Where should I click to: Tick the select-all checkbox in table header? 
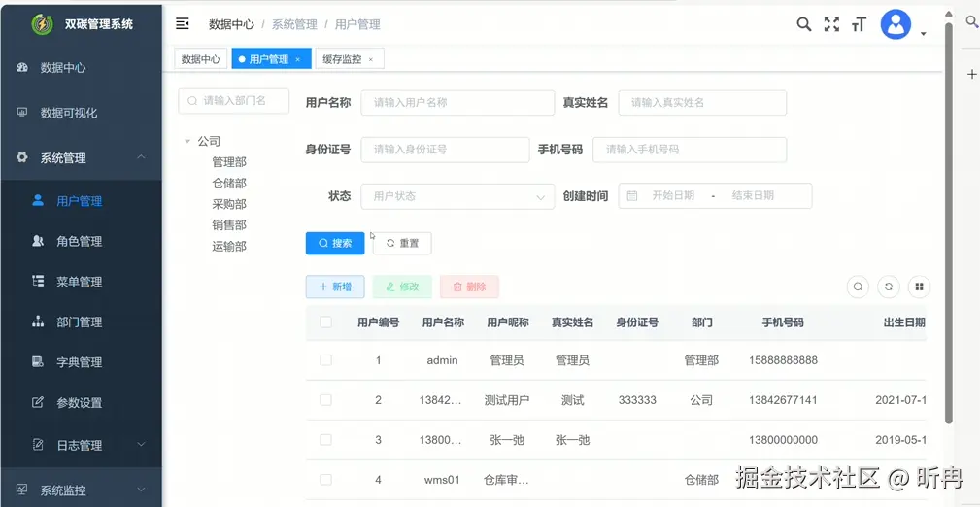(325, 321)
